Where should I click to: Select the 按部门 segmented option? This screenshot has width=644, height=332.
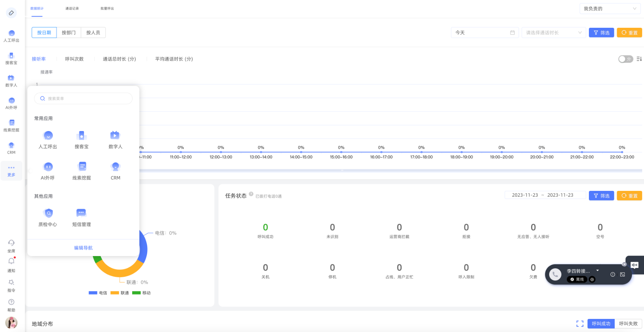pos(69,33)
